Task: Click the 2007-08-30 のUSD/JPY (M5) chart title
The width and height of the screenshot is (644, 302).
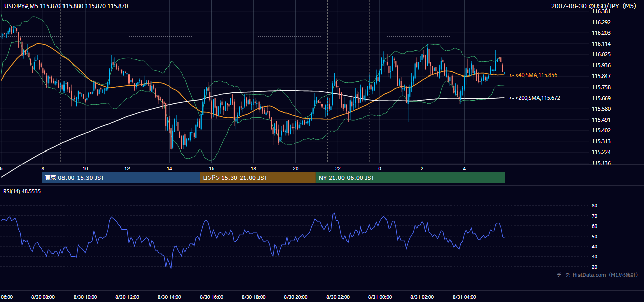Action: pyautogui.click(x=595, y=6)
